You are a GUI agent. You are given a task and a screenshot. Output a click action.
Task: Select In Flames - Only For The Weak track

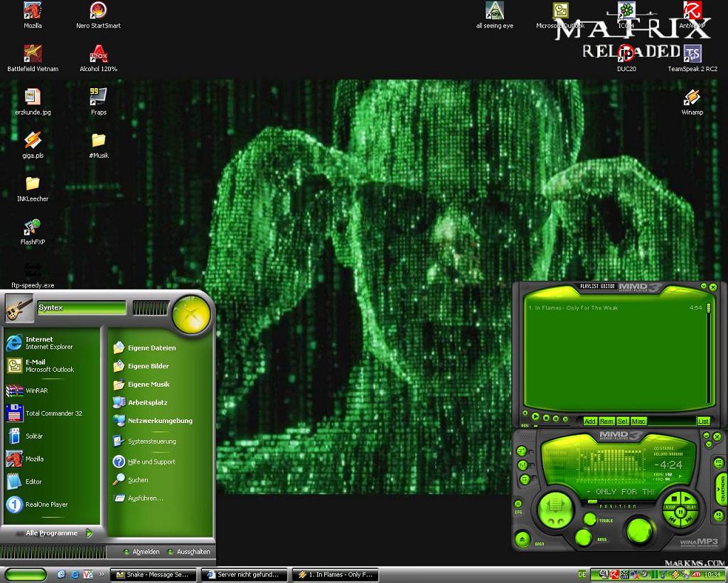(x=614, y=308)
